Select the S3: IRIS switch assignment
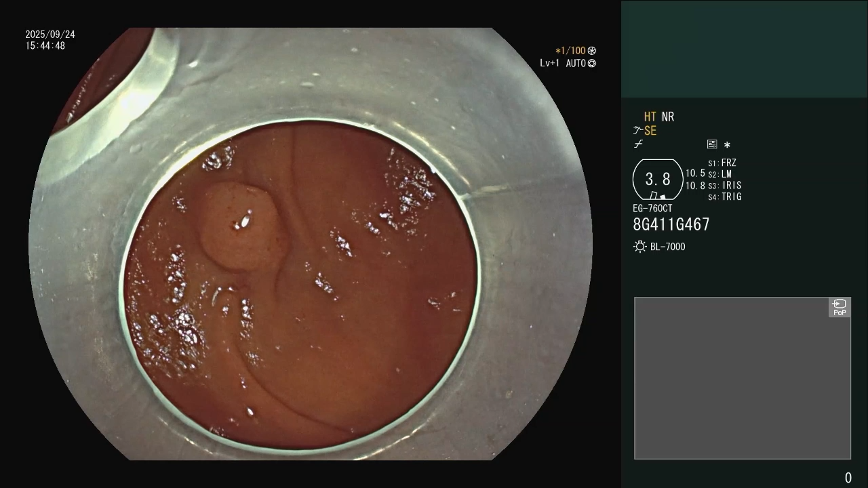Image resolution: width=868 pixels, height=488 pixels. click(725, 185)
